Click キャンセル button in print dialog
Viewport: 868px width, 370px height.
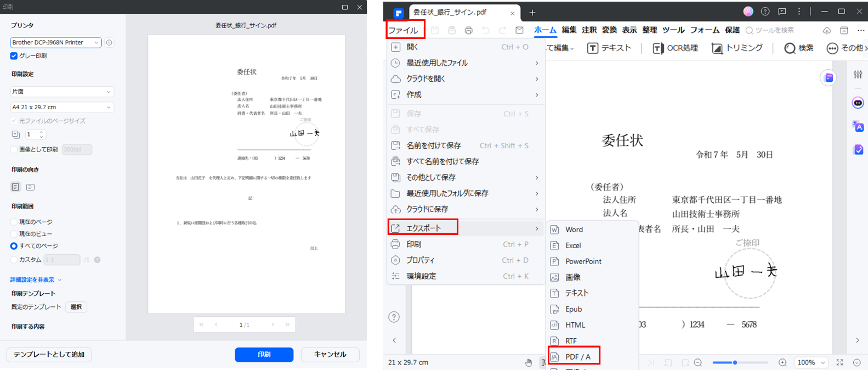330,355
